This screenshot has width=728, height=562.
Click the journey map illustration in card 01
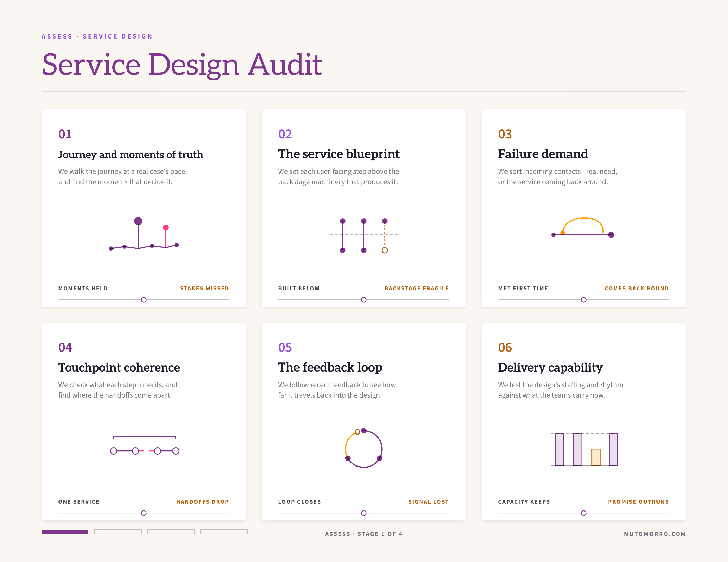(144, 234)
